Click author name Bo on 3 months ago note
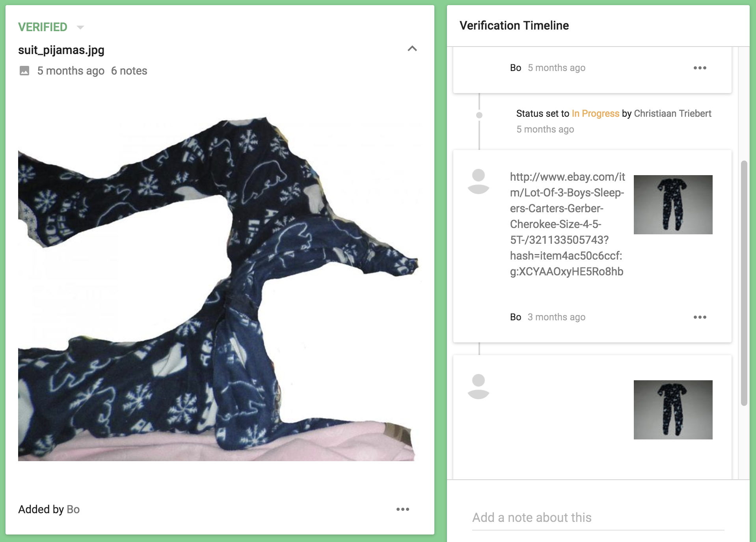 tap(516, 317)
